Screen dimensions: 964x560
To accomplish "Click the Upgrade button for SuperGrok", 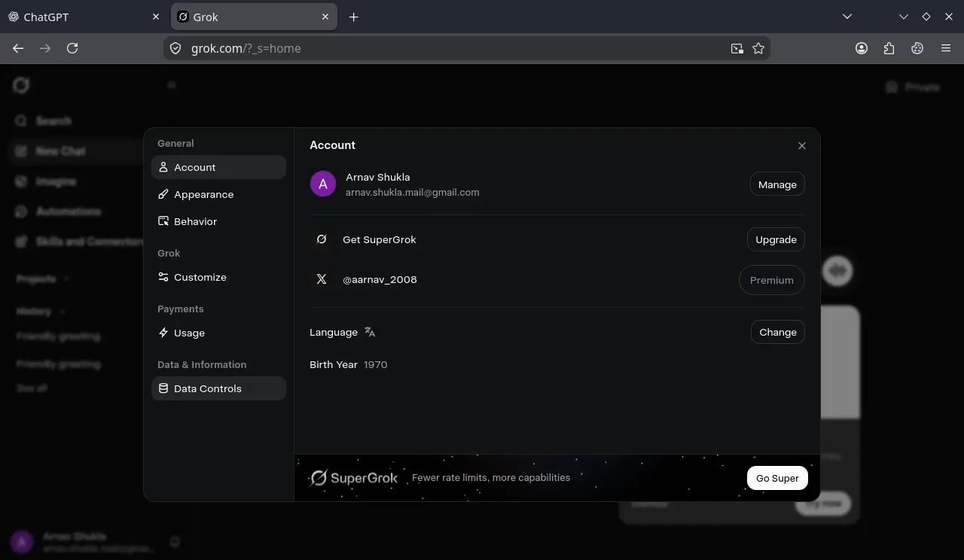I will coord(776,239).
